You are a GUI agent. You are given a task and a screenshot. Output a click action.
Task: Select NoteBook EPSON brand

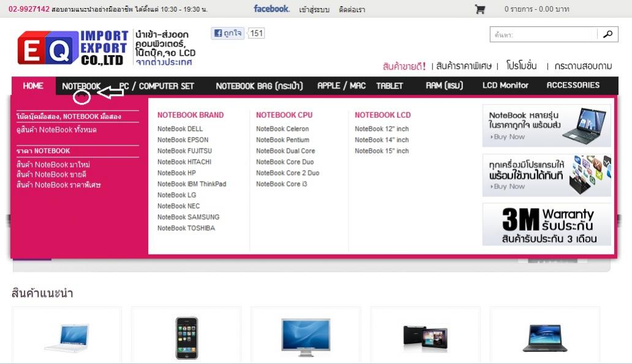click(x=183, y=139)
